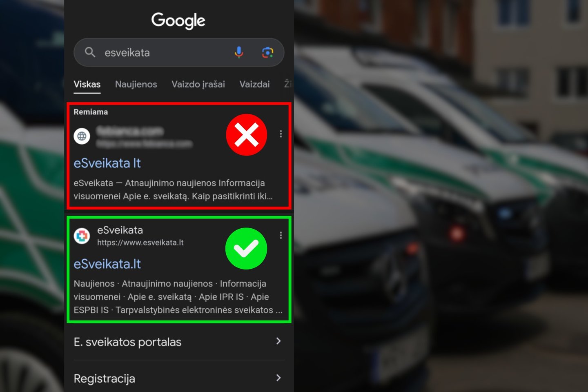Screen dimensions: 588x392
Task: Click the eSveikata site favicon
Action: tap(82, 236)
